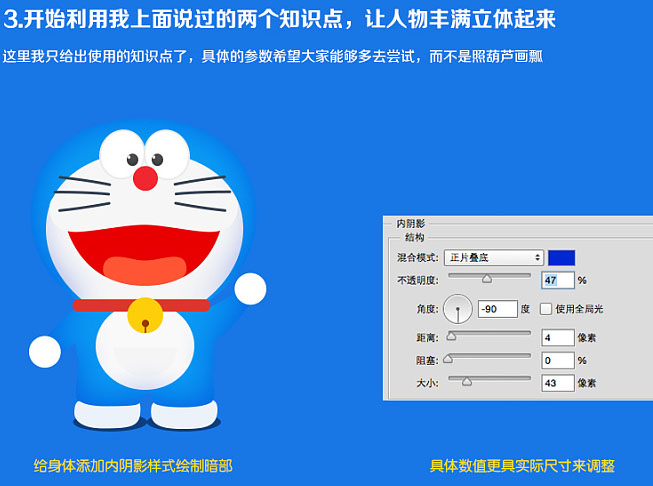Click the subtitle line starting 这里我只给出
Screen dimensions: 653x486
[x=273, y=56]
